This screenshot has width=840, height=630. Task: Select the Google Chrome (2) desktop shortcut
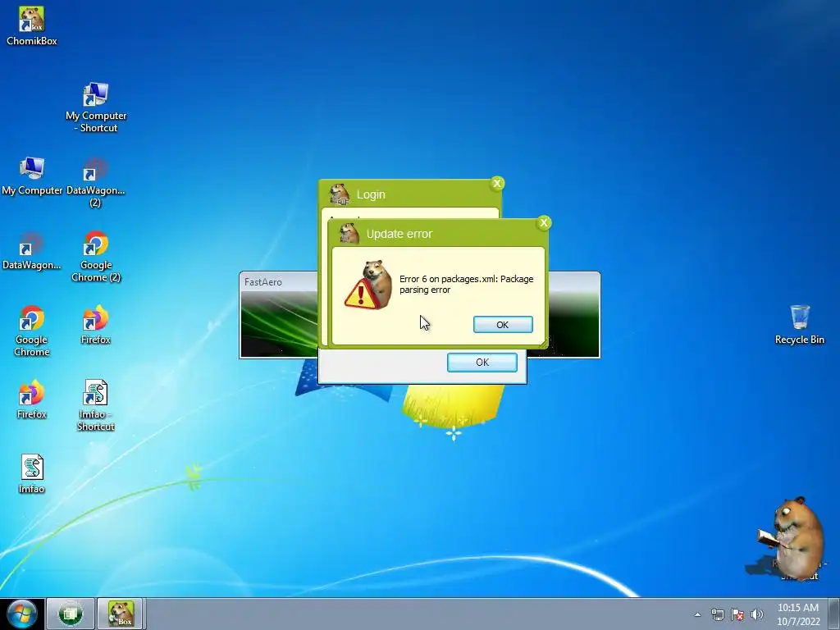(96, 256)
